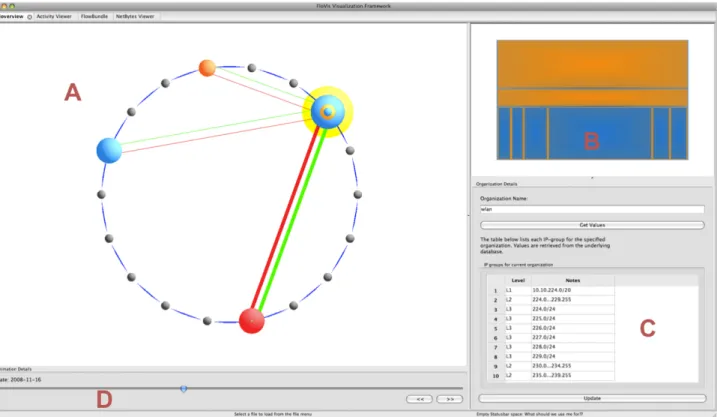Open the Activity Viewer tab

pyautogui.click(x=54, y=16)
